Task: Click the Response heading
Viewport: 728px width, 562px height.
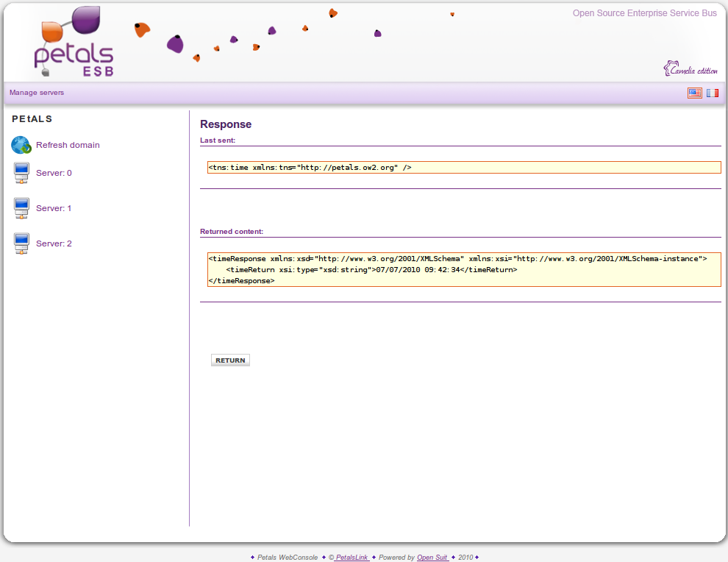Action: coord(226,124)
